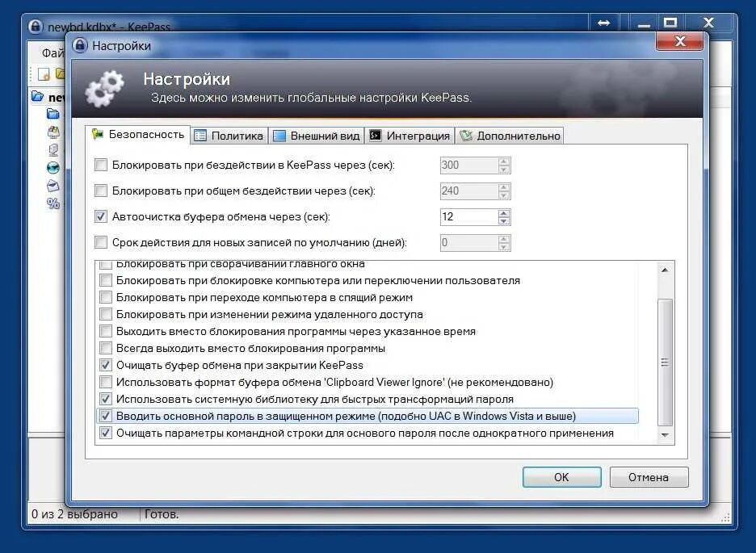Image resolution: width=756 pixels, height=553 pixels.
Task: Select the Internet group globe icon
Action: (x=53, y=168)
